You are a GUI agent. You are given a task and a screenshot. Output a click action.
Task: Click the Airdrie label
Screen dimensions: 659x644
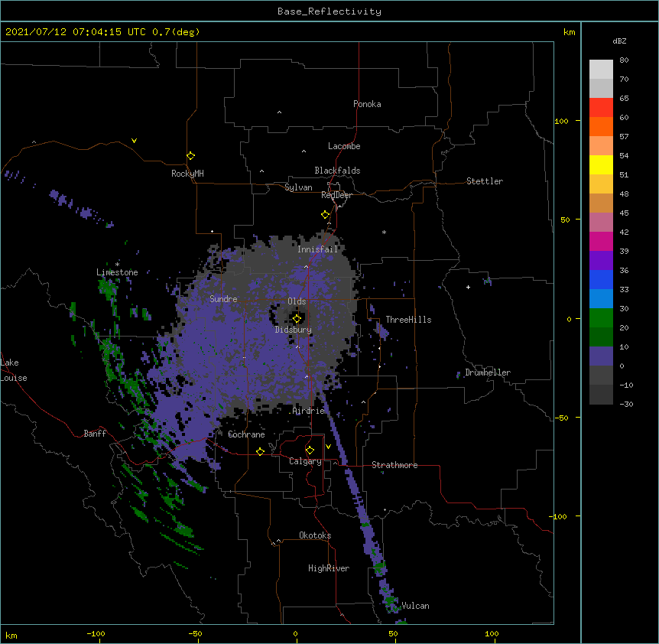[x=309, y=411]
